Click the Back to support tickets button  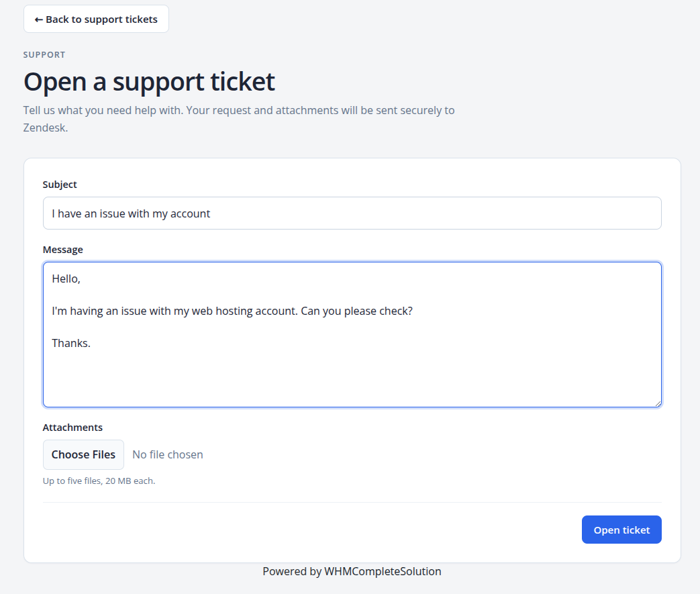point(96,19)
